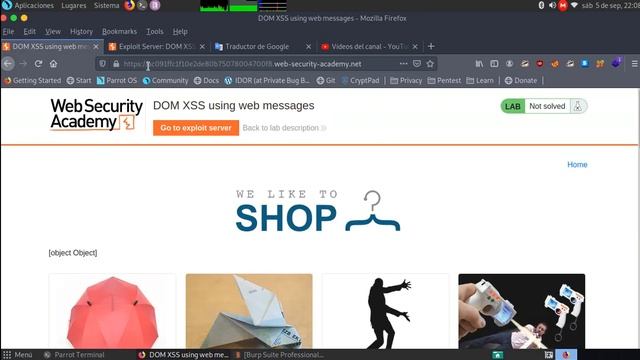Image resolution: width=640 pixels, height=360 pixels.
Task: Open the Aplicaciones panel menu
Action: [28, 5]
